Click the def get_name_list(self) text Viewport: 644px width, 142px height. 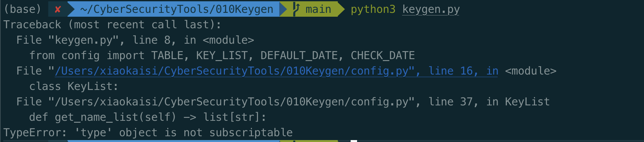tap(103, 117)
